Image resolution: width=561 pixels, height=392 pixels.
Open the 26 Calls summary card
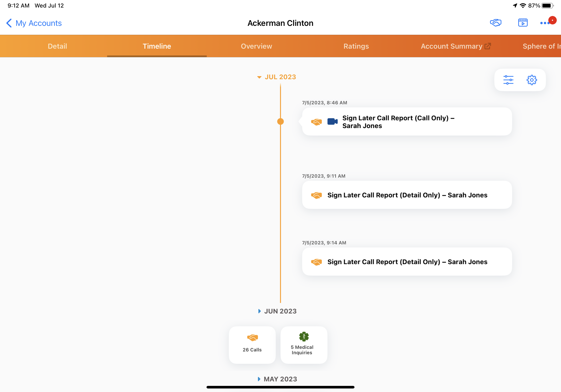252,345
